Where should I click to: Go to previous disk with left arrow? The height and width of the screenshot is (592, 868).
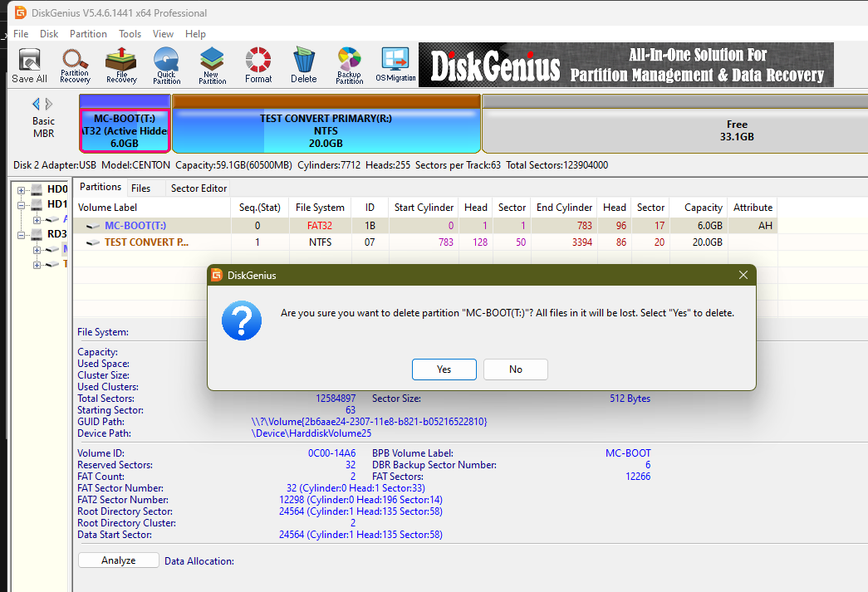(36, 104)
